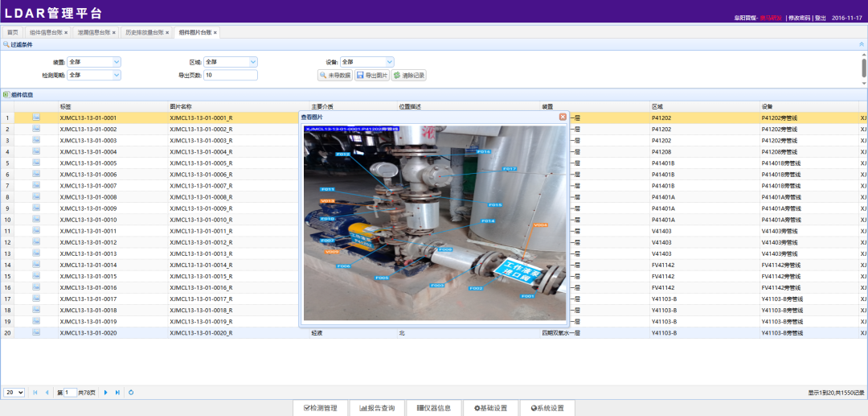868x416 pixels.
Task: Refresh the component grid
Action: [x=131, y=392]
